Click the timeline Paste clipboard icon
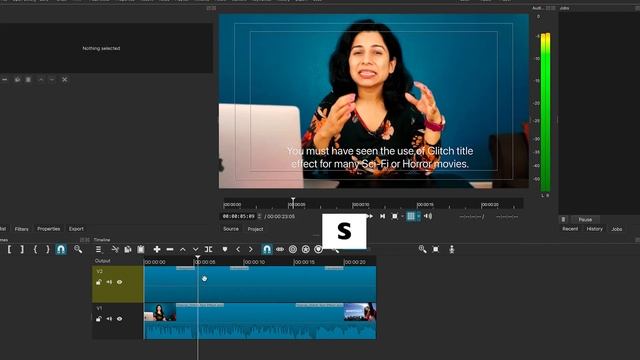 click(141, 249)
